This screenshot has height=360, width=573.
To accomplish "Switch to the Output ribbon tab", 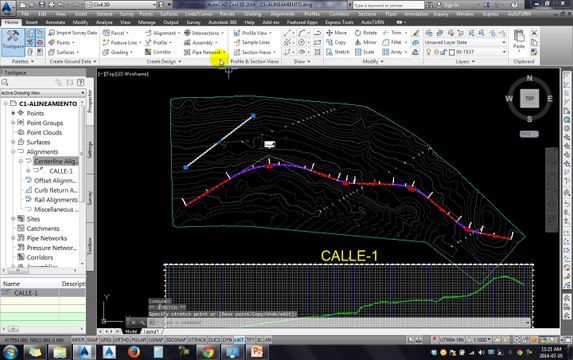I will click(x=171, y=22).
